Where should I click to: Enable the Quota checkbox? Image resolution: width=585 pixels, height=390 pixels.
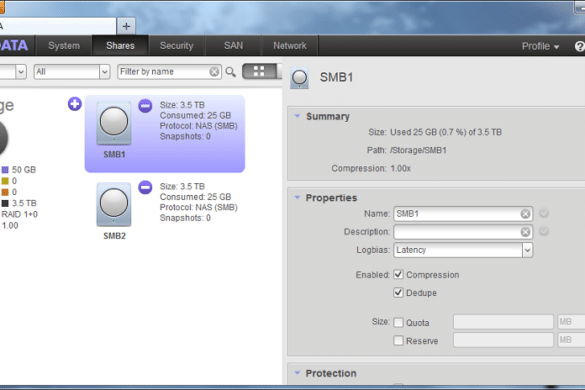pos(398,322)
